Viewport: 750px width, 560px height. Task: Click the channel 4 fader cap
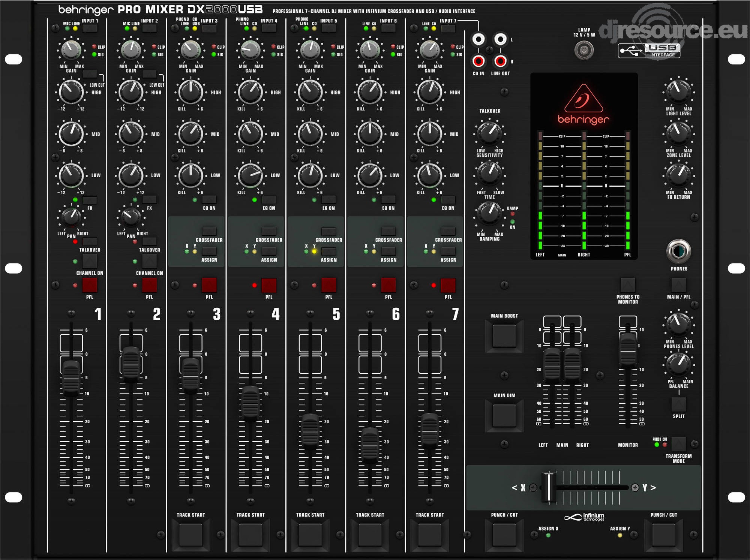pyautogui.click(x=250, y=404)
